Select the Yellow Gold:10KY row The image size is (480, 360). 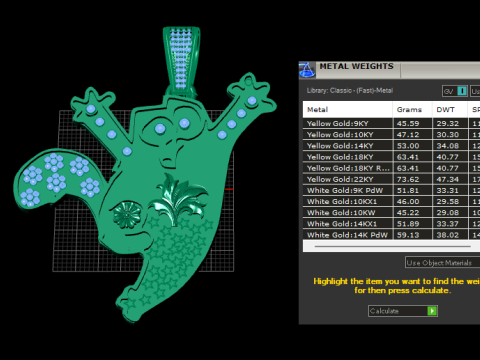[391, 135]
